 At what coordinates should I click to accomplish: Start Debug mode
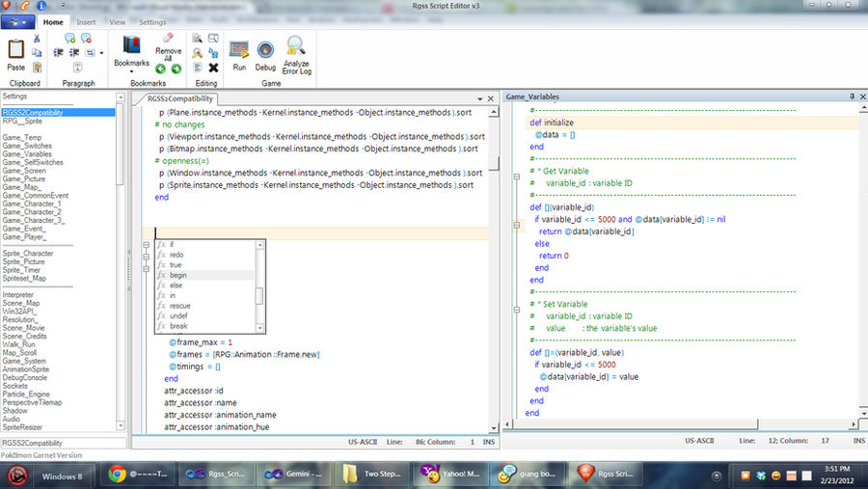265,55
